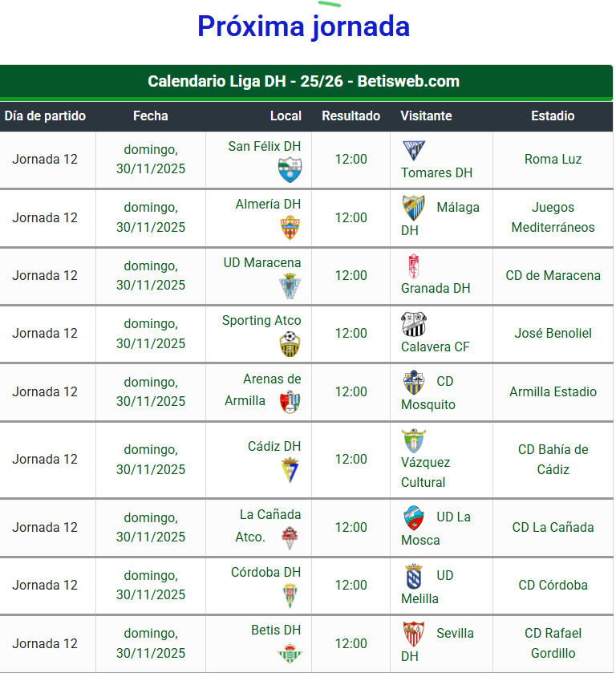Screen dimensions: 616x673
Task: Click the Granada DH crest
Action: pos(413,266)
